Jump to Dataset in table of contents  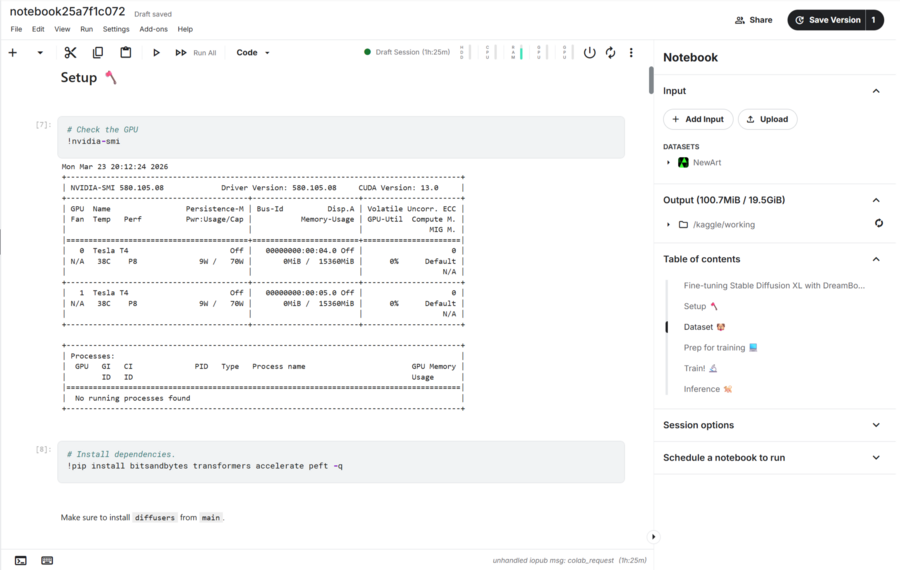click(704, 327)
